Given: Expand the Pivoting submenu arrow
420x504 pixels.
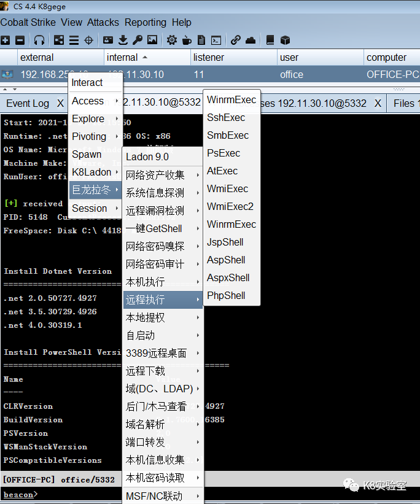Looking at the screenshot, I should [117, 136].
